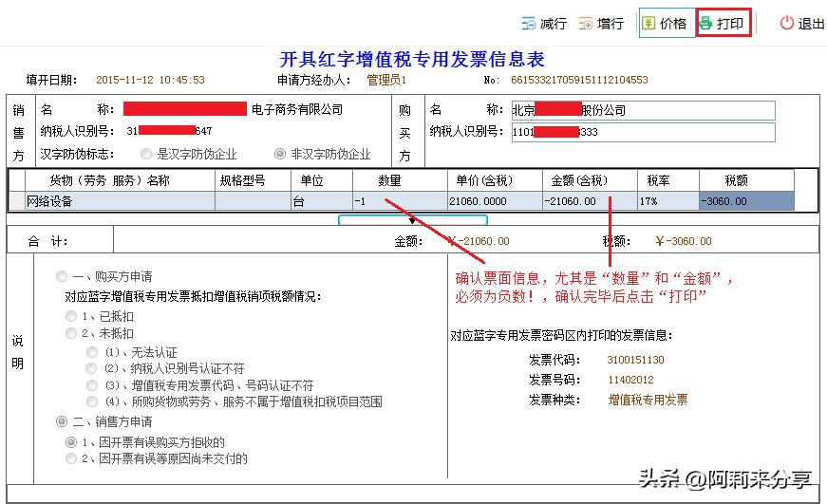
Task: Click the 打印 print button
Action: (724, 23)
